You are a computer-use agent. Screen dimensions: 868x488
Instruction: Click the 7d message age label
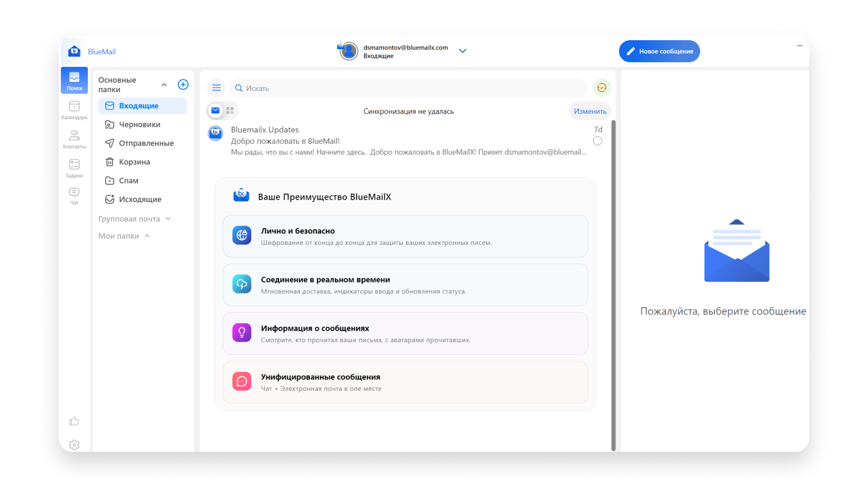[x=598, y=130]
